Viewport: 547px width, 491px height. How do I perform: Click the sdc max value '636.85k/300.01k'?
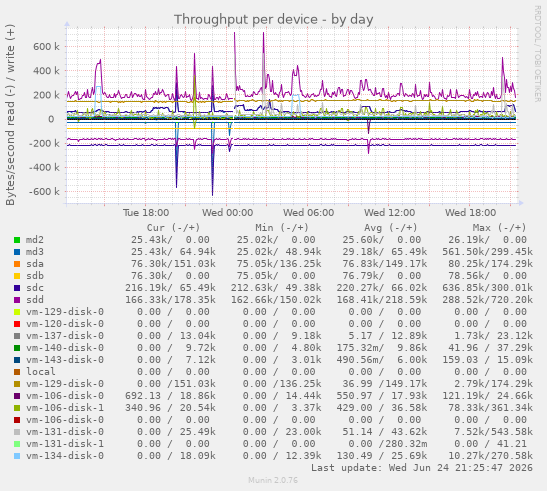coord(487,288)
